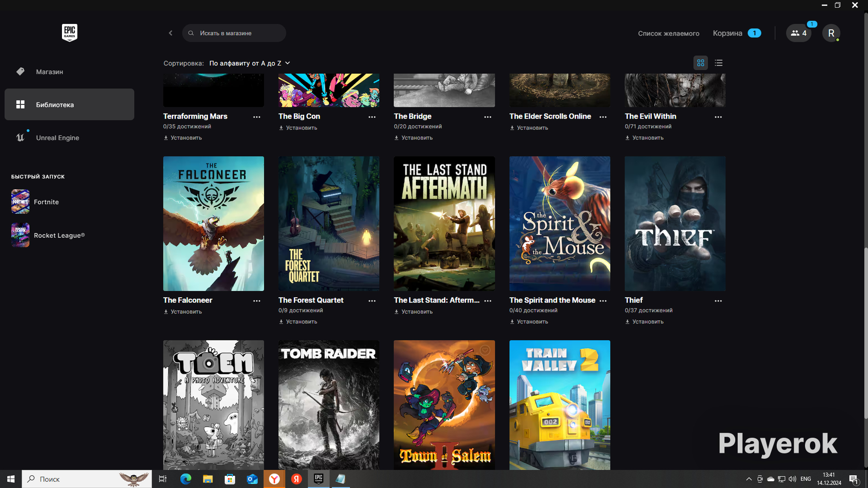
Task: Launch Microsoft Edge from taskbar
Action: [x=186, y=479]
